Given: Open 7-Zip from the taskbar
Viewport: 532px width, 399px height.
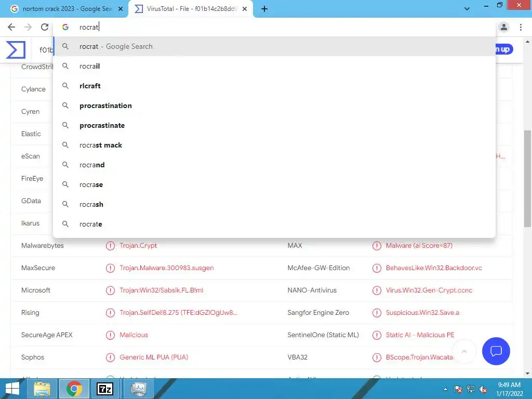Looking at the screenshot, I should pos(104,389).
